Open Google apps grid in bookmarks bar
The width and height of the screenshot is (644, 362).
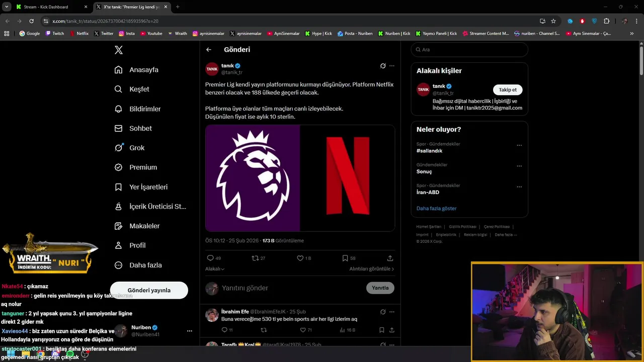7,33
